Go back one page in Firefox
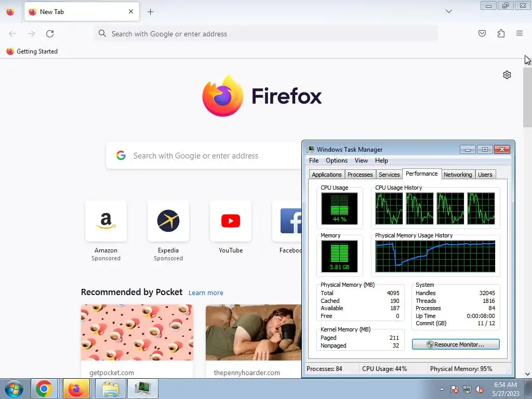Screen dimensions: 532x399 click(12, 34)
